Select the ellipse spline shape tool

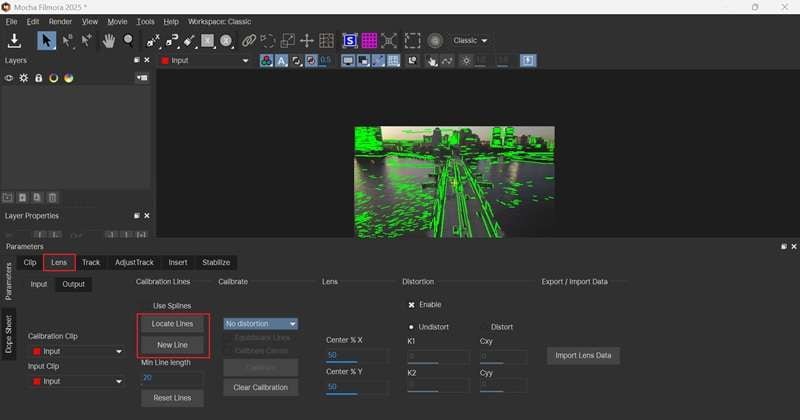point(227,40)
